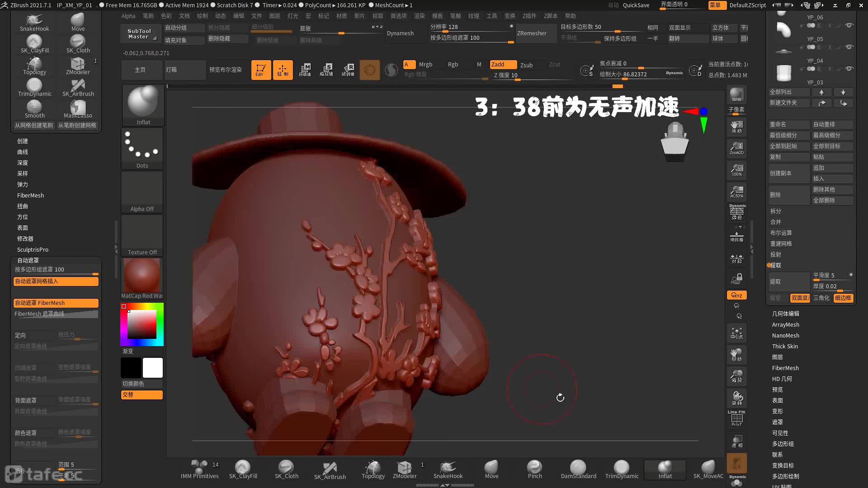Open the 笔刷 brush menu
The width and height of the screenshot is (868, 488).
tap(148, 16)
